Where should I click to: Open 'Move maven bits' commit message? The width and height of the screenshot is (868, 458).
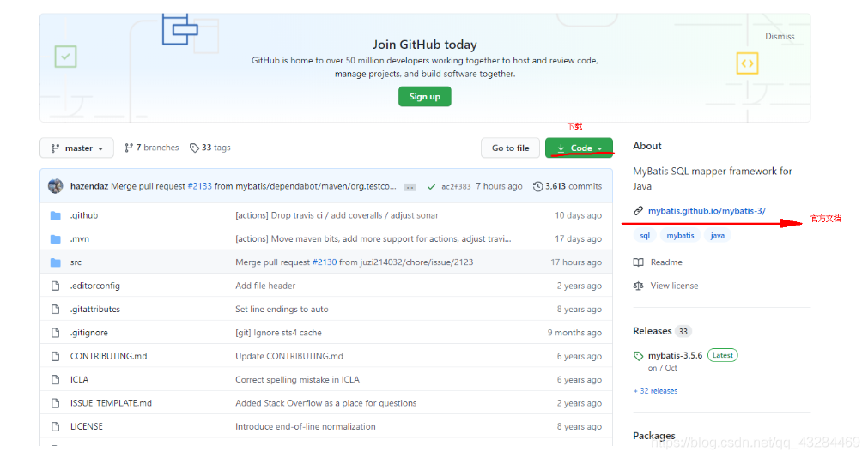click(373, 239)
